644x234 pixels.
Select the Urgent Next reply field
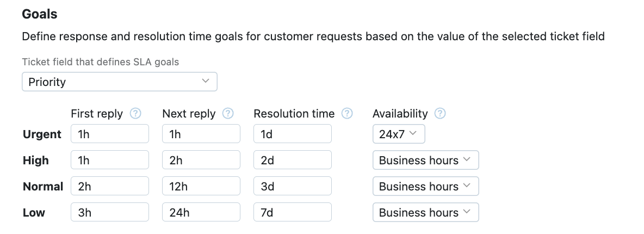coord(201,134)
